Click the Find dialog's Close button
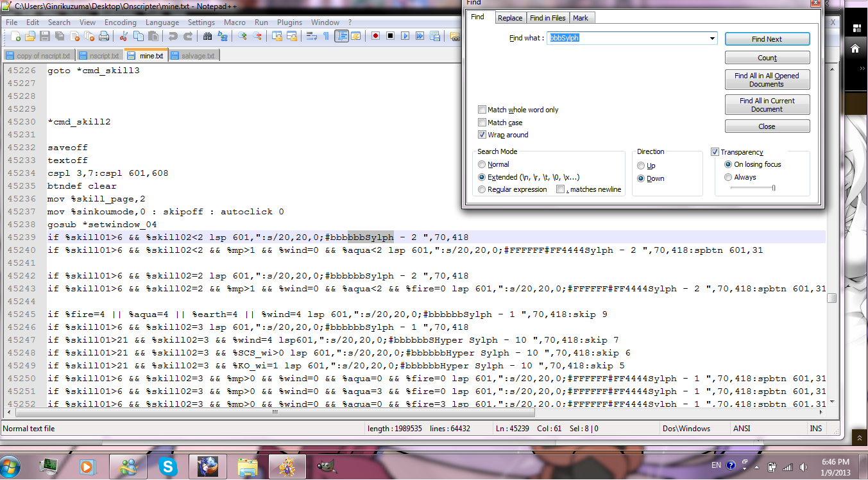Image resolution: width=868 pixels, height=480 pixels. click(767, 126)
